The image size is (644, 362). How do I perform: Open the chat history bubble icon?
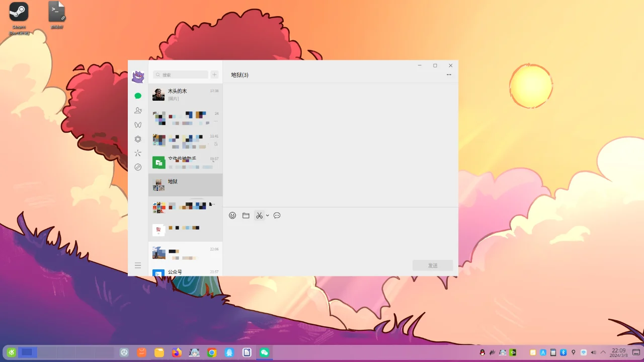click(x=277, y=215)
